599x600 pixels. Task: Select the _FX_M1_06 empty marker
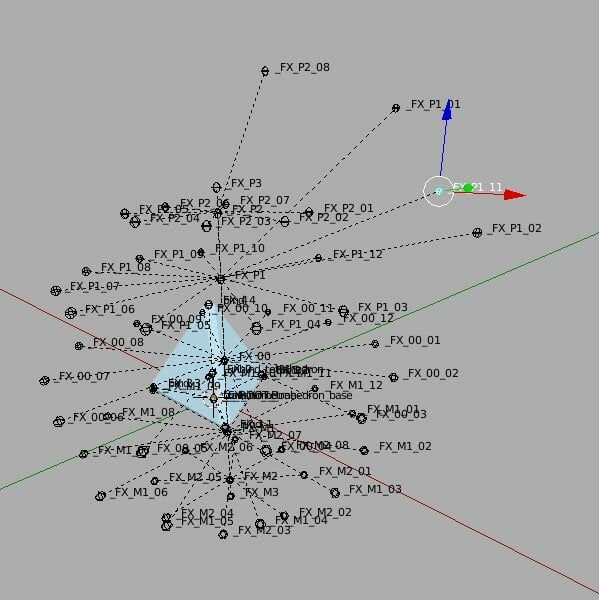[x=100, y=496]
